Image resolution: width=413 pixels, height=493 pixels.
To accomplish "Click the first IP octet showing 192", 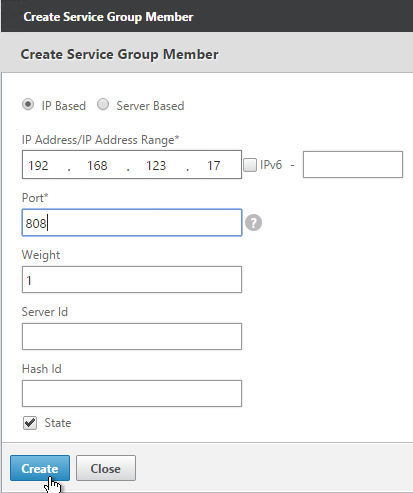I will pos(40,165).
